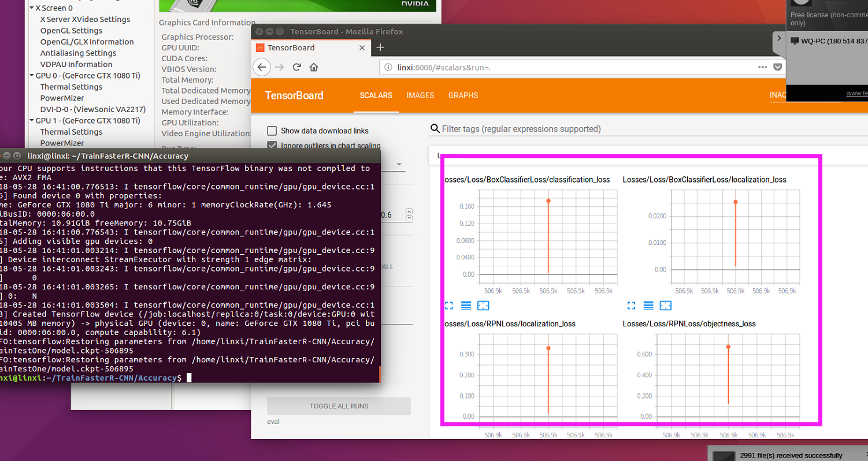Screen dimensions: 868x461
Task: Click computer icon next to WQ-PC
Action: tap(795, 41)
